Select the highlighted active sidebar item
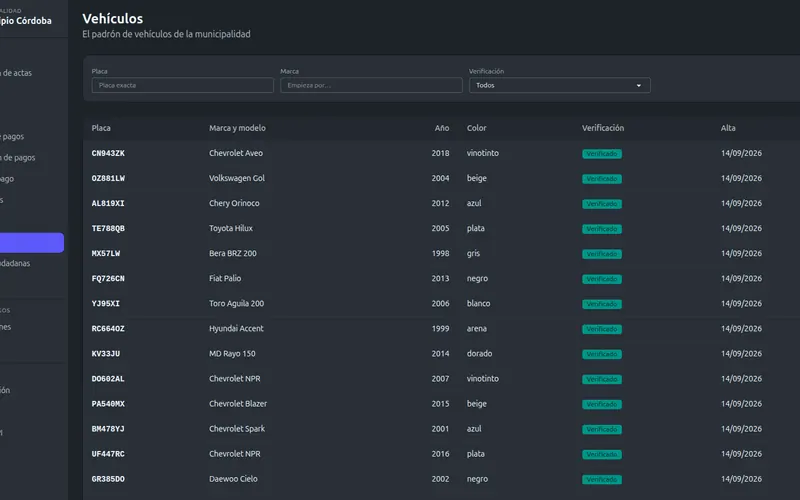 pos(32,243)
